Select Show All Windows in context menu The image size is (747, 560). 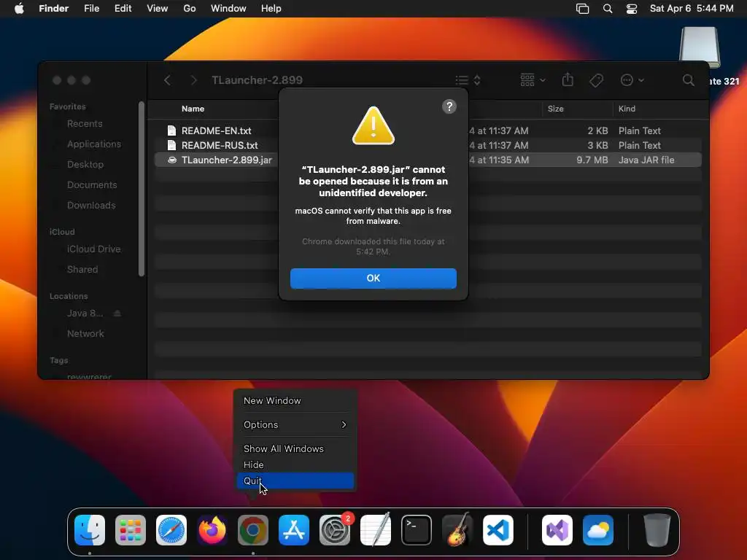295,448
